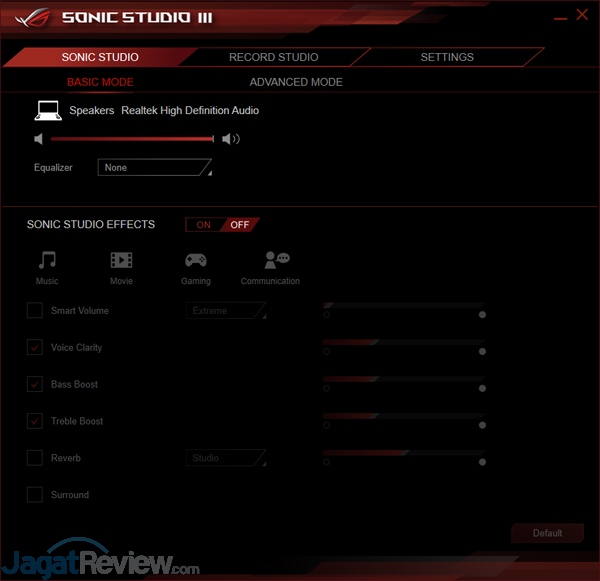
Task: Minimize the Sonic Studio III window
Action: point(561,18)
